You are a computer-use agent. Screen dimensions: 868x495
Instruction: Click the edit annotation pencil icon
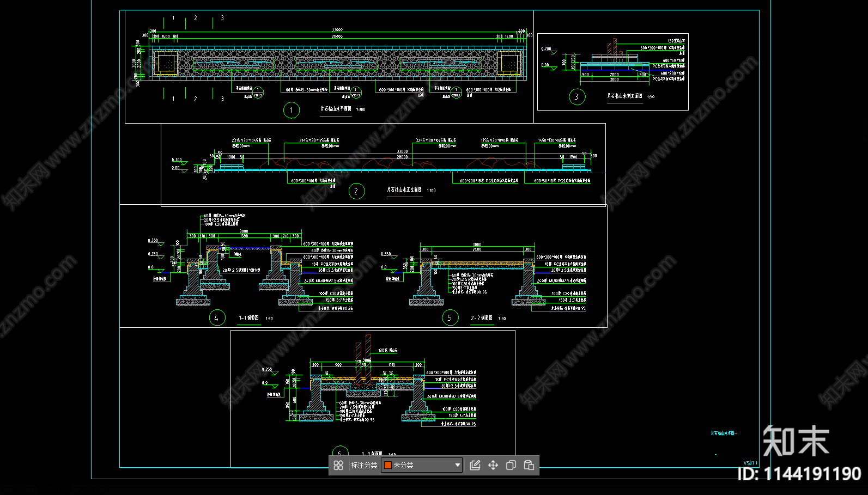(x=475, y=465)
